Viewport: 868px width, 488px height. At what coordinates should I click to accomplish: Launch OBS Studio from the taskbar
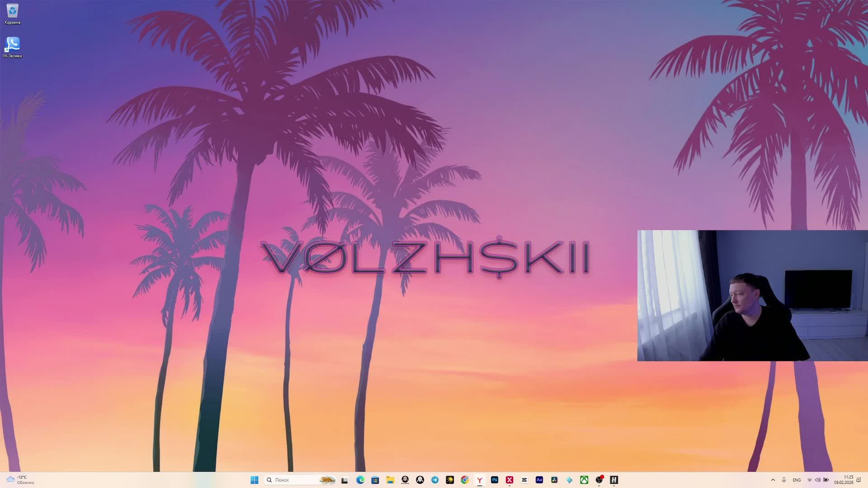[x=599, y=480]
